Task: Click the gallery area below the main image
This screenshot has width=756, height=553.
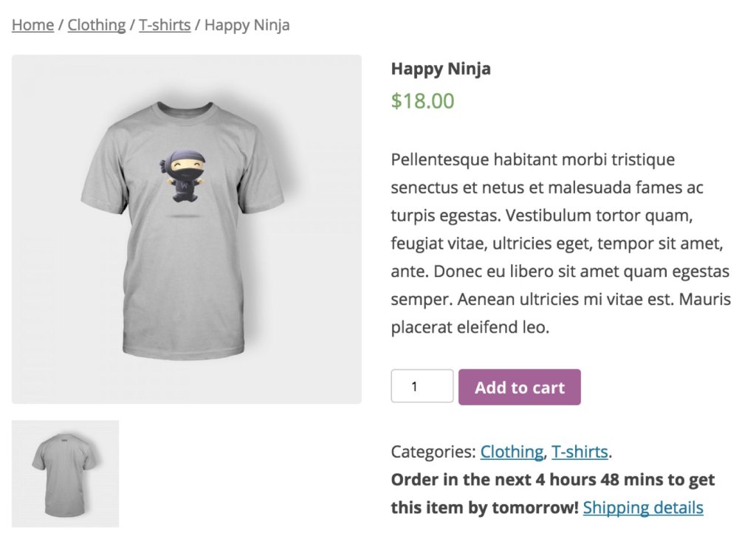Action: (65, 472)
